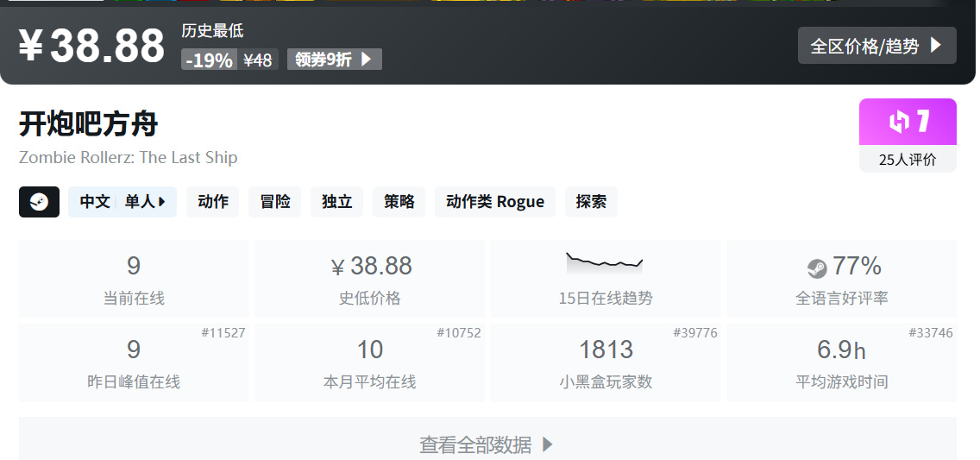Click the original price ¥48
The image size is (980, 460).
tap(257, 60)
